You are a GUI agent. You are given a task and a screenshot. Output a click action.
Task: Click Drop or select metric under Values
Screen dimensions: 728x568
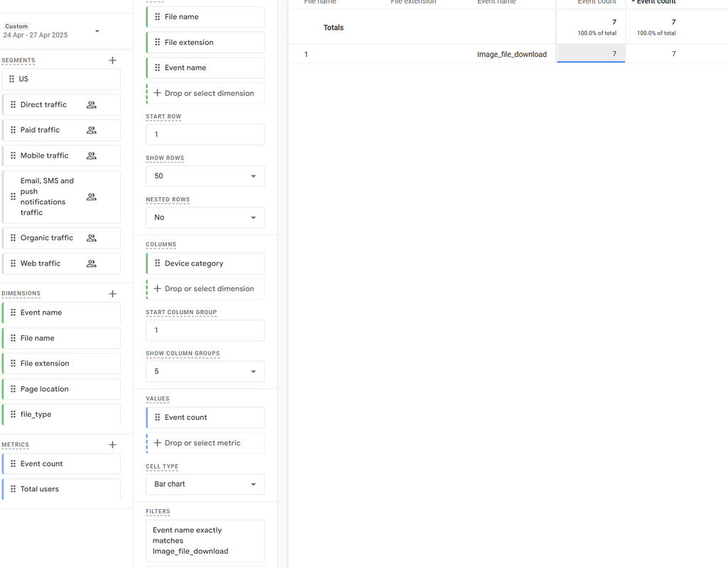coord(205,443)
